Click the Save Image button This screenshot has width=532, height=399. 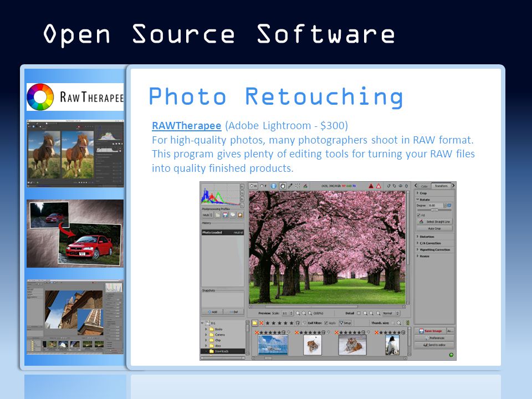[430, 331]
